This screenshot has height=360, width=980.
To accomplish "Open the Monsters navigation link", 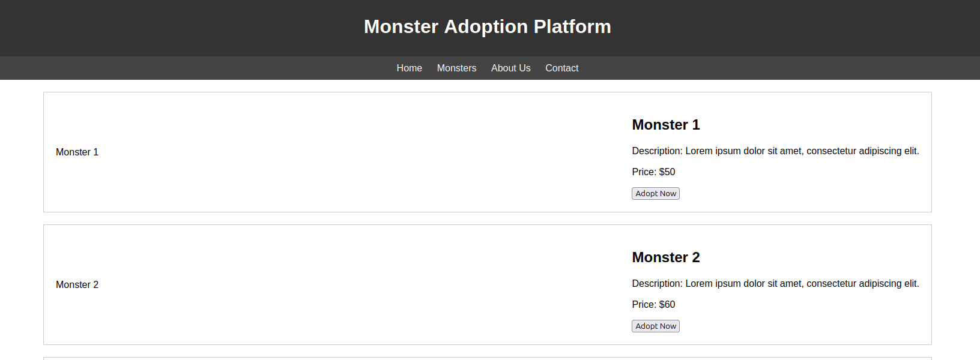I will (456, 68).
